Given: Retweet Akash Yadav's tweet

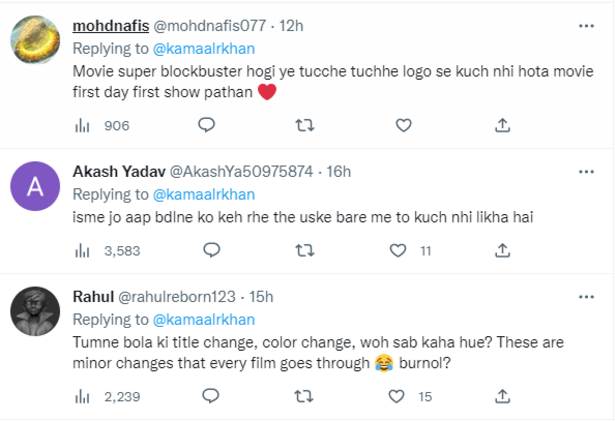Looking at the screenshot, I should click(304, 250).
